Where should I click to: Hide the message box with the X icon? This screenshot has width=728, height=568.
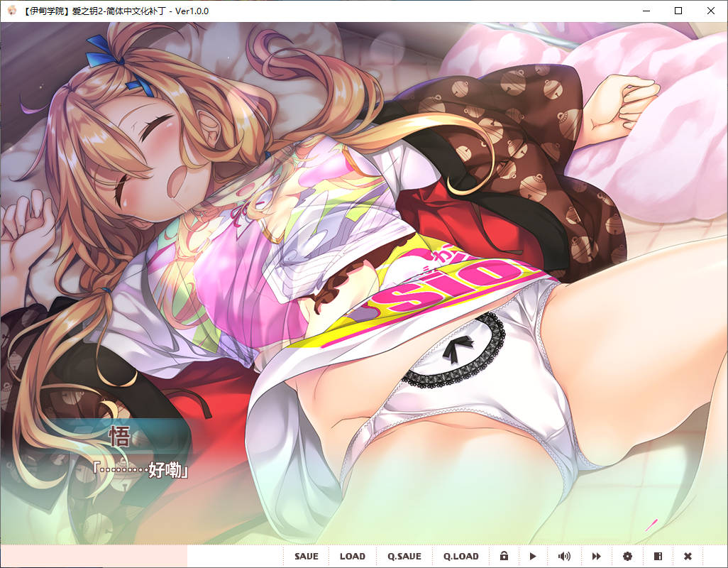point(688,556)
